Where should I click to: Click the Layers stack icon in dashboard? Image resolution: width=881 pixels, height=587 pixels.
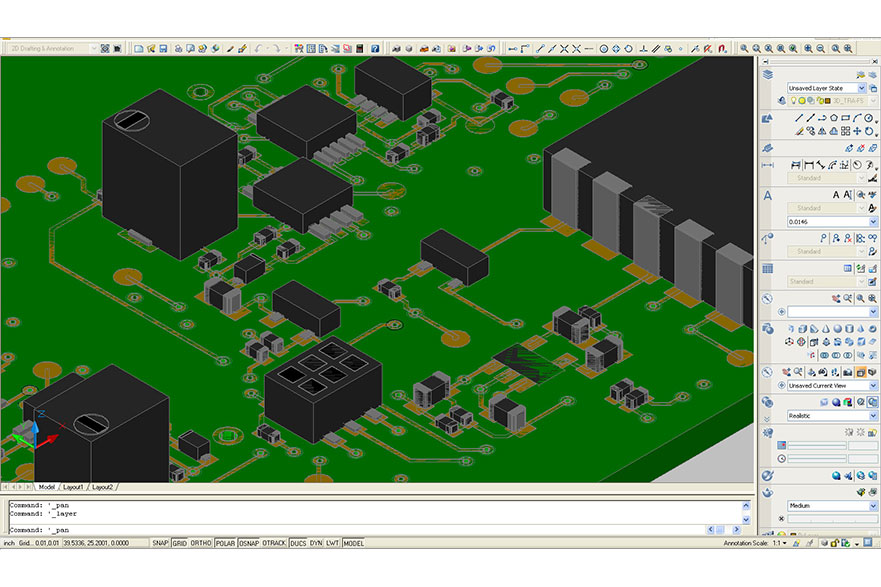(768, 74)
